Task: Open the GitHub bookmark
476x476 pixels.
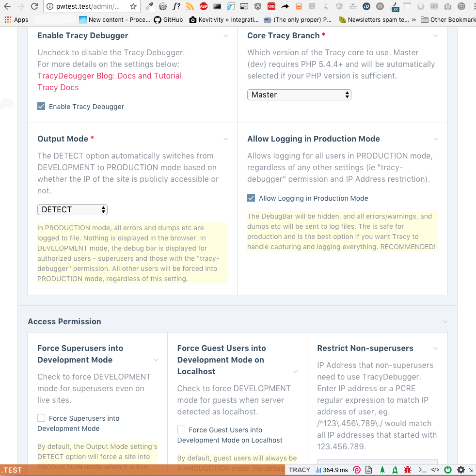Action: point(168,20)
